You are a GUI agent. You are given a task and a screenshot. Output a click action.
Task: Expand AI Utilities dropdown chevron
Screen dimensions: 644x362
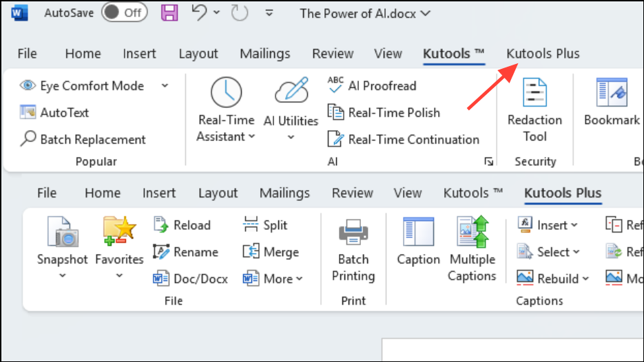point(291,137)
